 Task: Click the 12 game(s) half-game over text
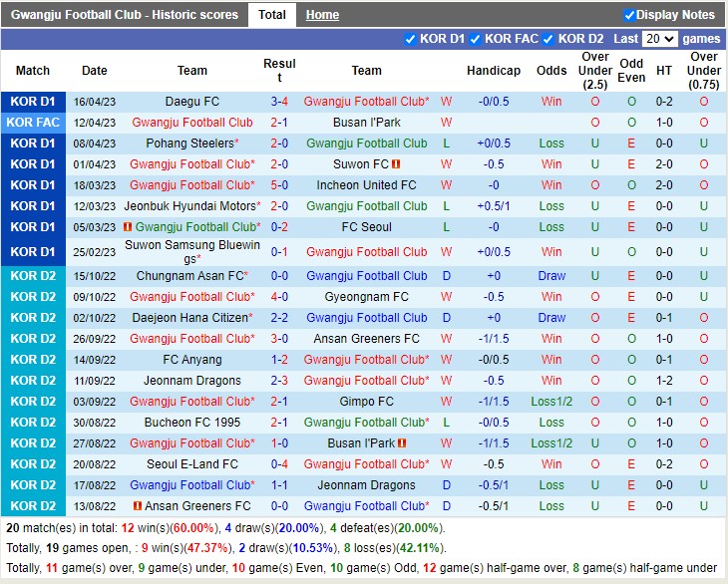coord(496,568)
